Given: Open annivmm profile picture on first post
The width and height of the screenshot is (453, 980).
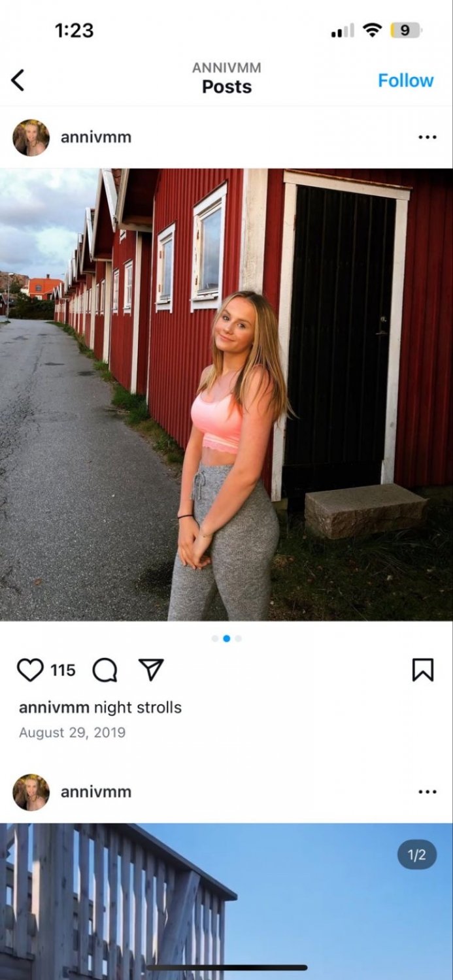Looking at the screenshot, I should point(31,137).
